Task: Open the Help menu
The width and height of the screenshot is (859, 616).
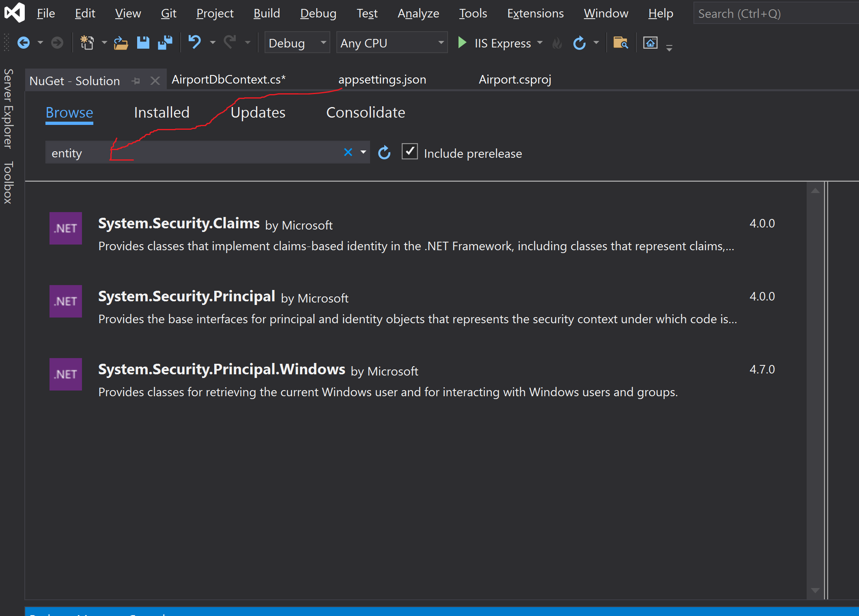Action: click(x=661, y=13)
